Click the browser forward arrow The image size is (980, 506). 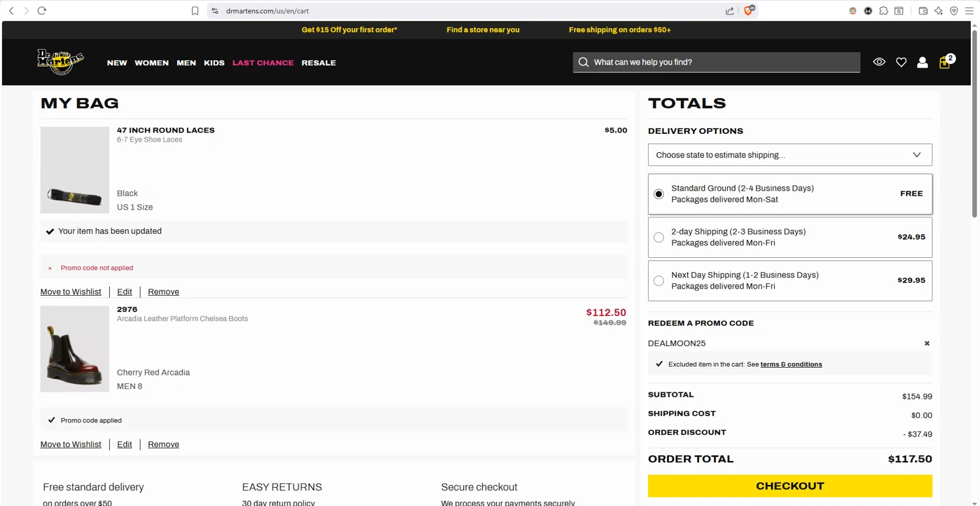(26, 10)
